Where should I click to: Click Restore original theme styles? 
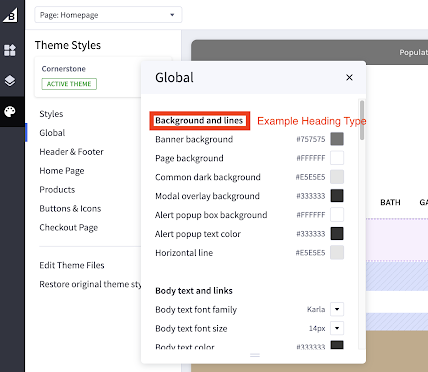(x=90, y=284)
